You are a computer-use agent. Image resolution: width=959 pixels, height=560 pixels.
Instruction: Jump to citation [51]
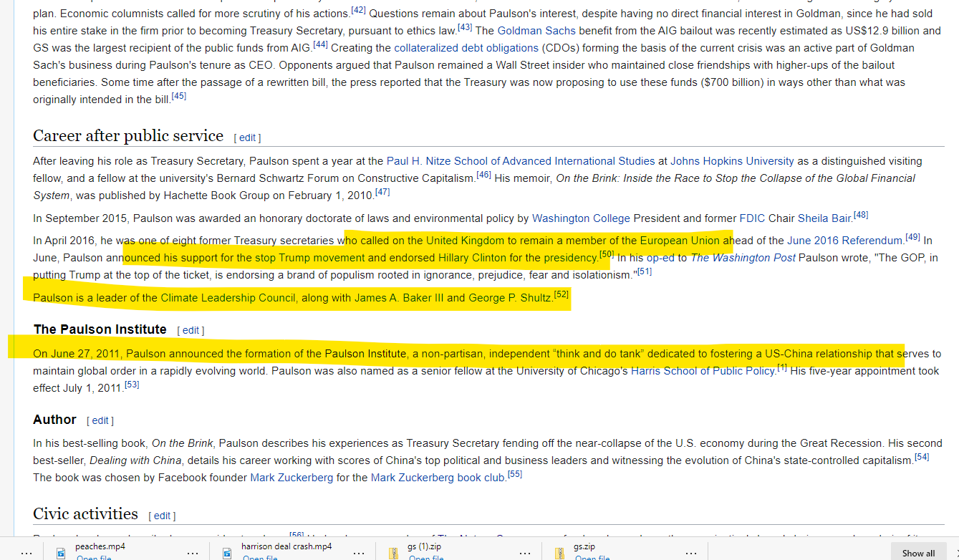tap(645, 271)
